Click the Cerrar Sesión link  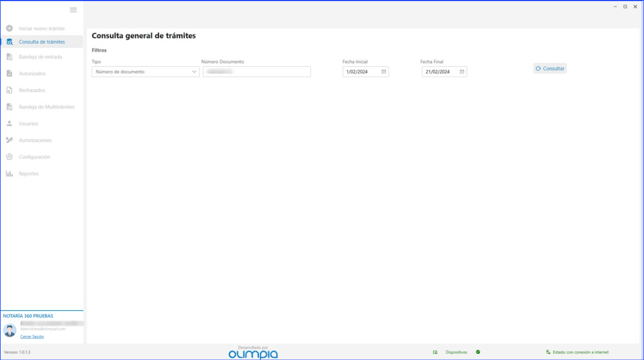(32, 337)
